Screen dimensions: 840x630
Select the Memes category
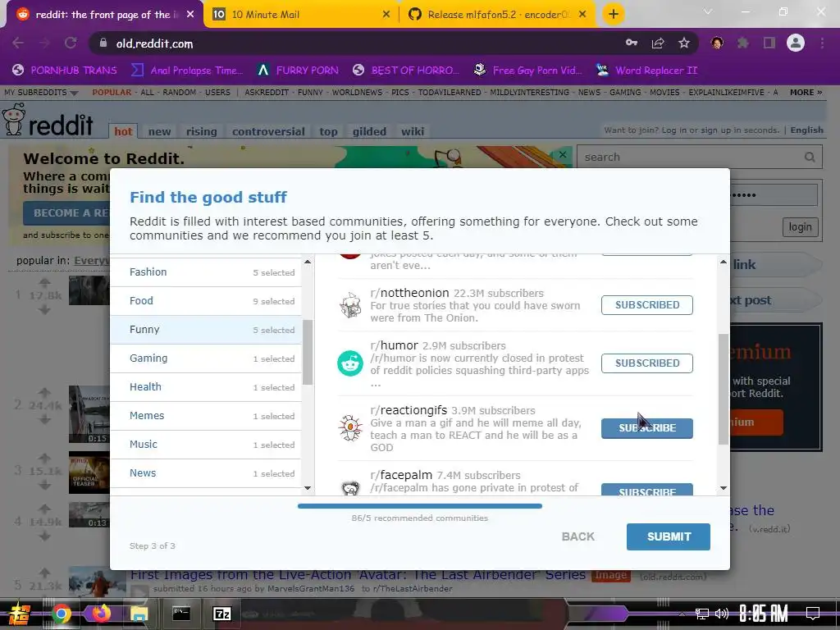206,416
